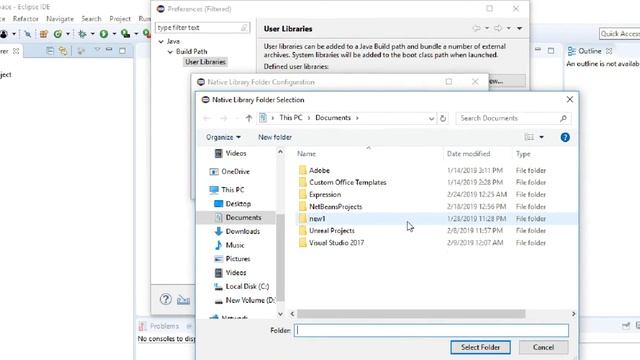Click the change view icon
The image size is (640, 360).
[529, 137]
